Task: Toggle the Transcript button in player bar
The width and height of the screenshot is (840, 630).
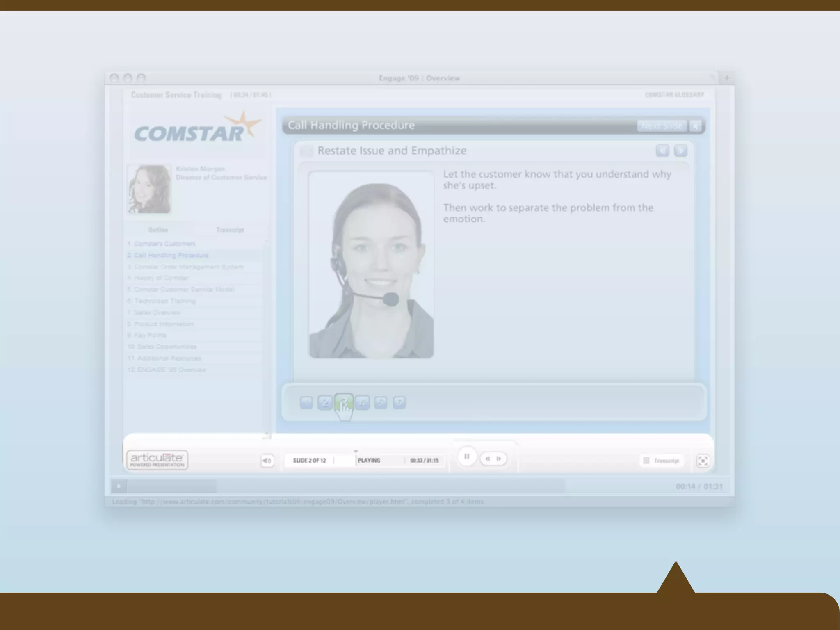Action: [x=662, y=461]
